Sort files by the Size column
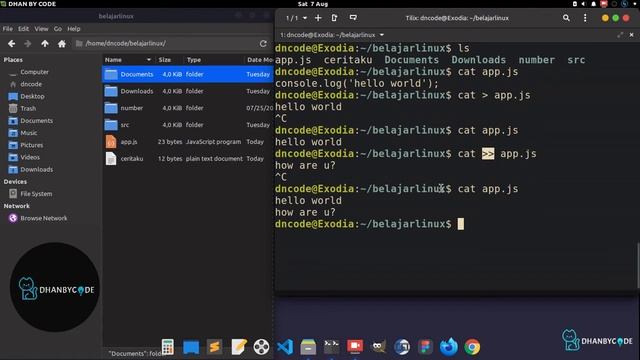 [x=169, y=60]
